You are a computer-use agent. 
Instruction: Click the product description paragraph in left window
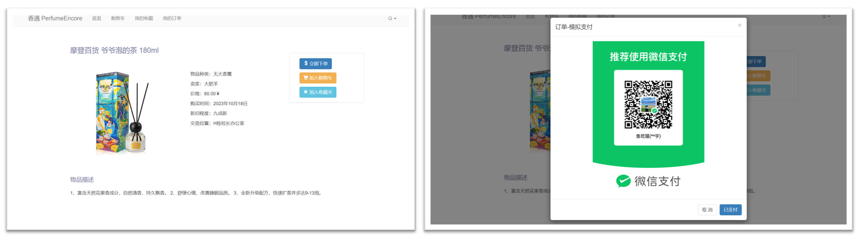pyautogui.click(x=197, y=193)
